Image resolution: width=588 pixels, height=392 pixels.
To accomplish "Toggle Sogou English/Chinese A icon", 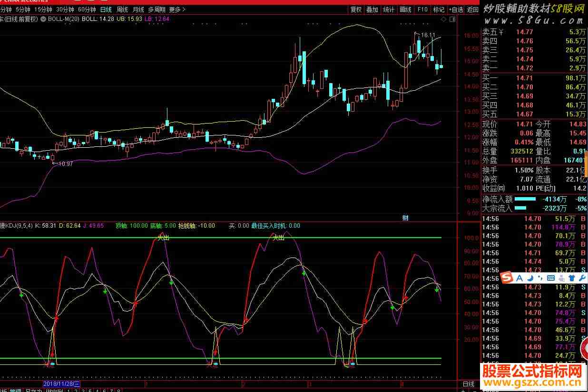I will [520, 277].
